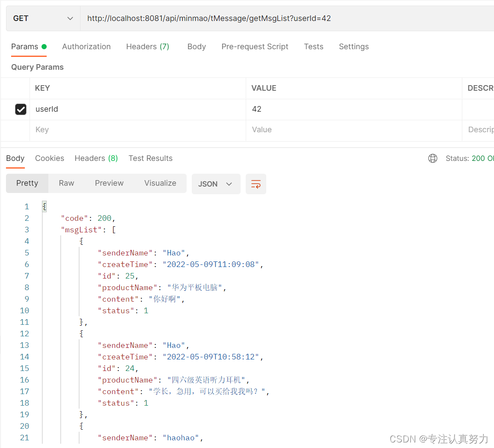Image resolution: width=494 pixels, height=448 pixels.
Task: Click the "msgList" key on line 3
Action: (x=81, y=230)
